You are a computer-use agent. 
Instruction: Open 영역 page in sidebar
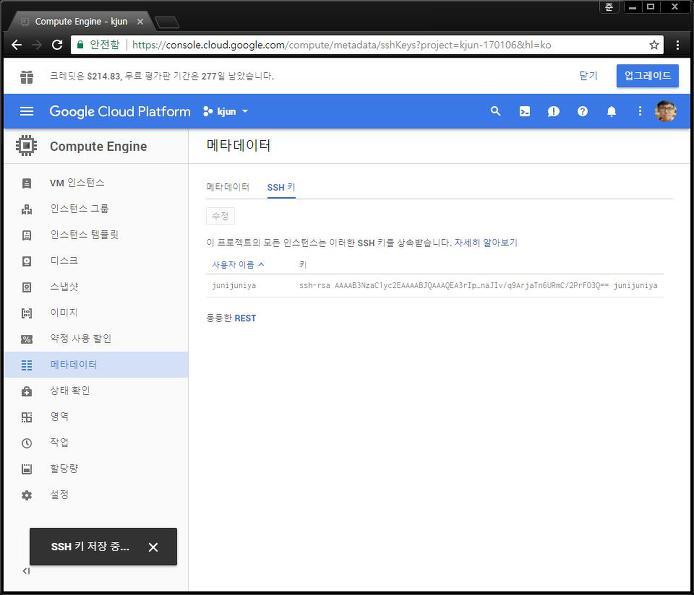click(x=59, y=417)
